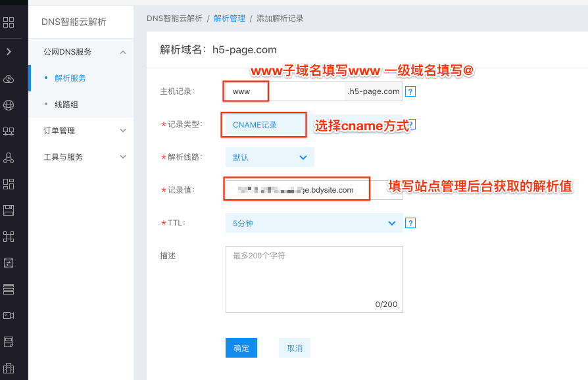This screenshot has width=588, height=380.
Task: Select 线路组 in the sidebar
Action: 66,105
